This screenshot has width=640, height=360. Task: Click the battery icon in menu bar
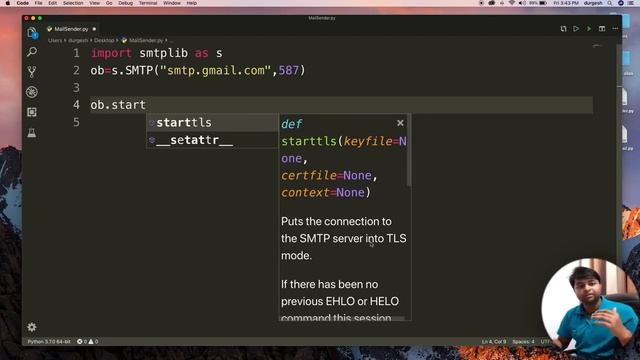[543, 3]
